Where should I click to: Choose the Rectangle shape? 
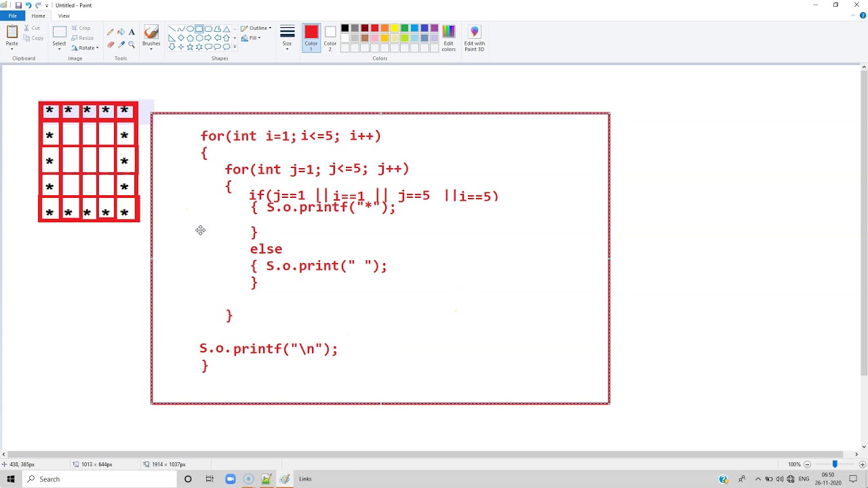coord(199,29)
